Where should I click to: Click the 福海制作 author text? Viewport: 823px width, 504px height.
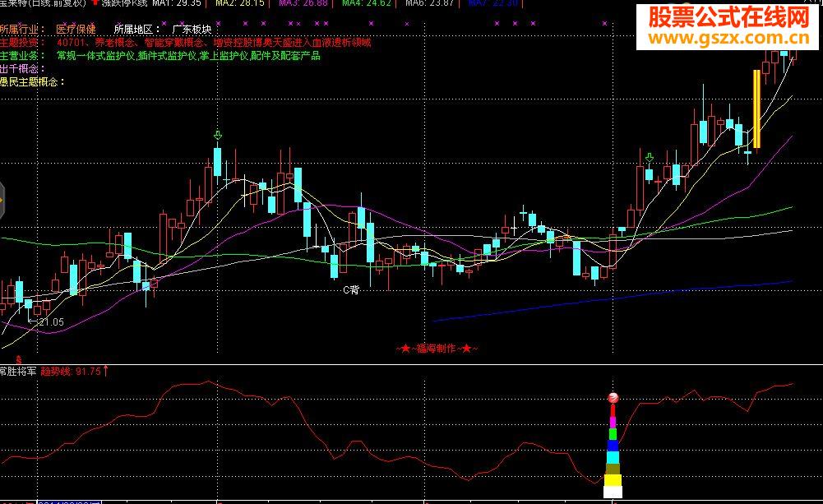[x=437, y=348]
